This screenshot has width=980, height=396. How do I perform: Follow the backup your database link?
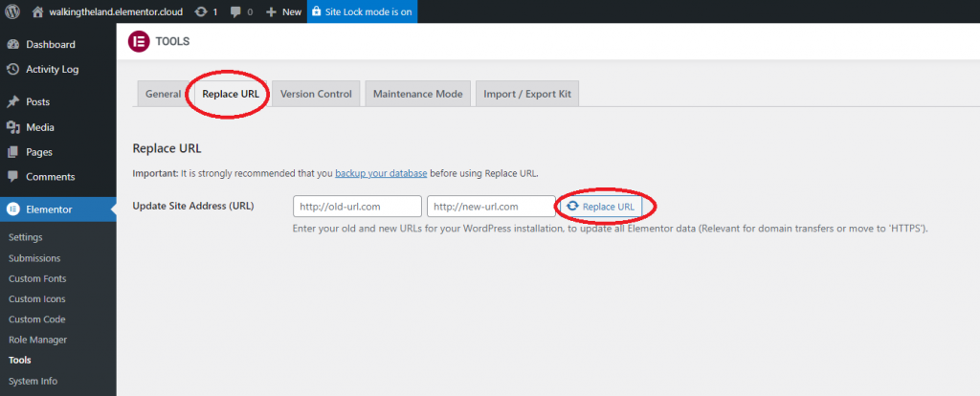(380, 173)
